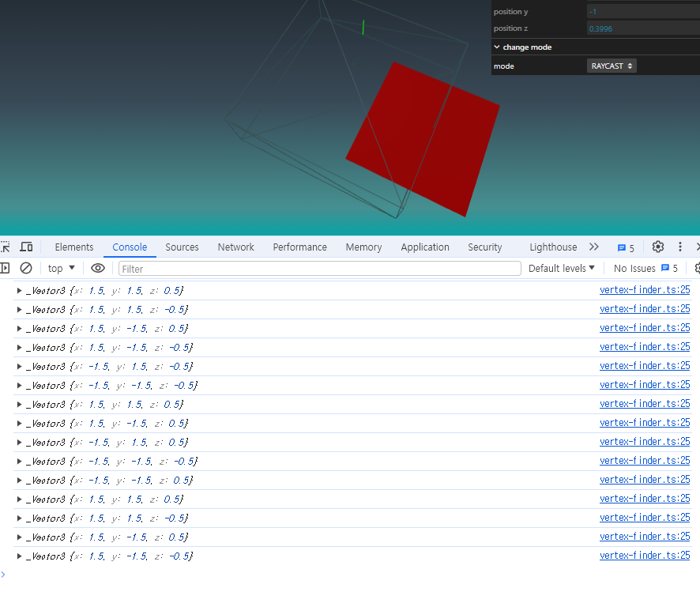
Task: Open the Default levels dropdown
Action: (561, 268)
